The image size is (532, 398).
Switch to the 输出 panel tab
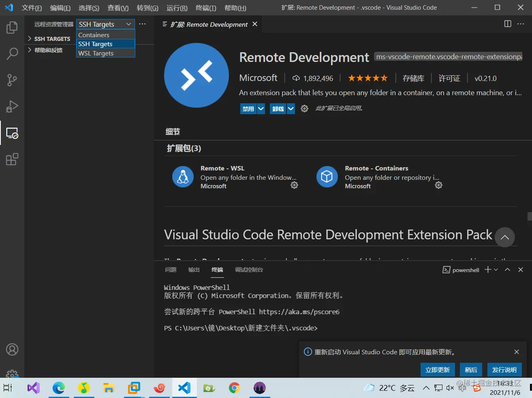194,270
